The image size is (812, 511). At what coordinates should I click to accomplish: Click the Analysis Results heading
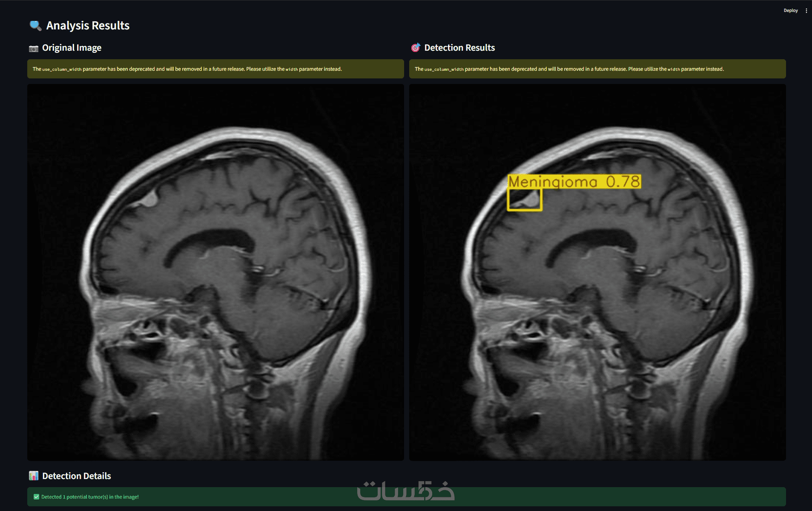88,26
